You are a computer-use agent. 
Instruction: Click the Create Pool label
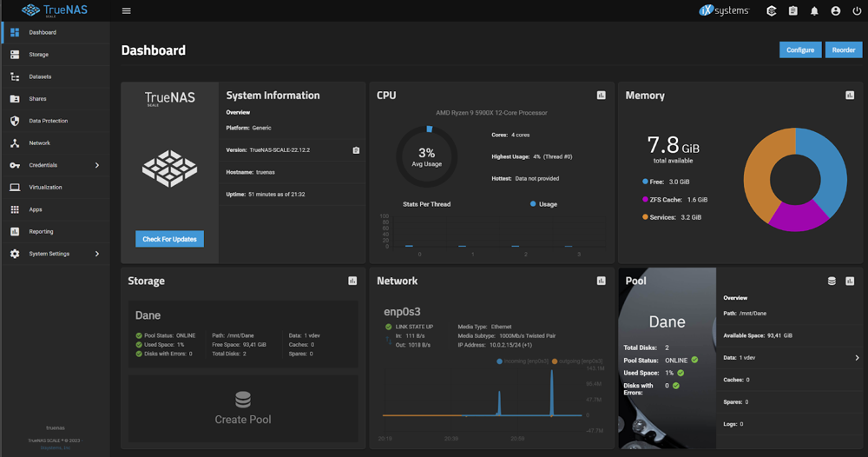243,420
